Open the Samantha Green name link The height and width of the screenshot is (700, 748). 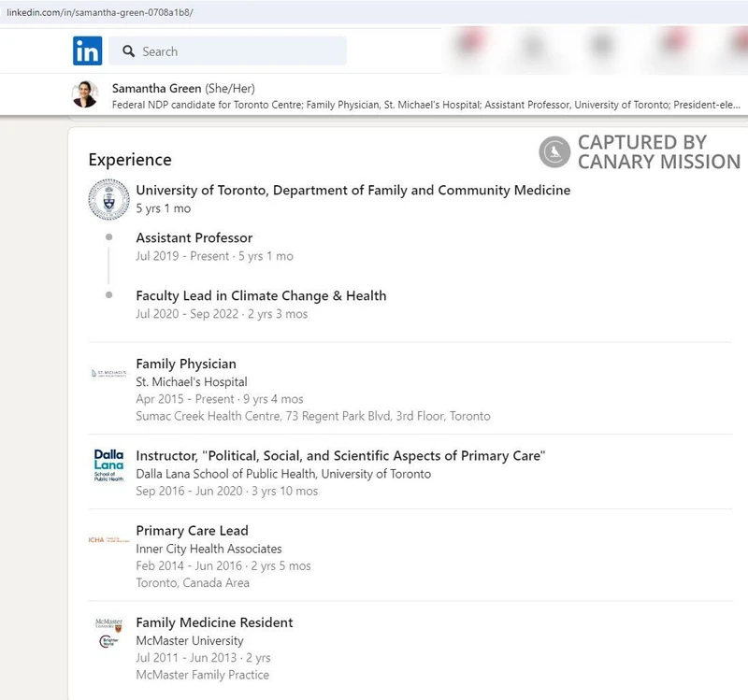156,88
